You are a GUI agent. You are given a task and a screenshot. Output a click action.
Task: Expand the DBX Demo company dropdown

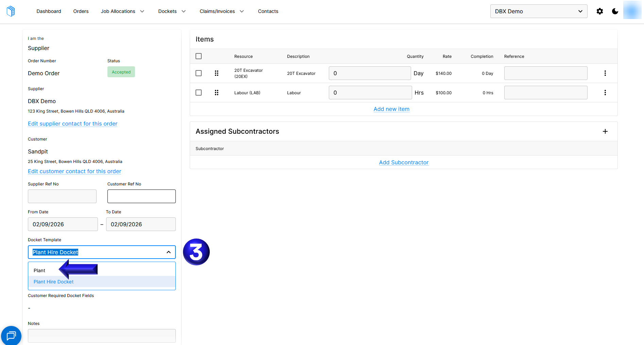click(x=539, y=11)
